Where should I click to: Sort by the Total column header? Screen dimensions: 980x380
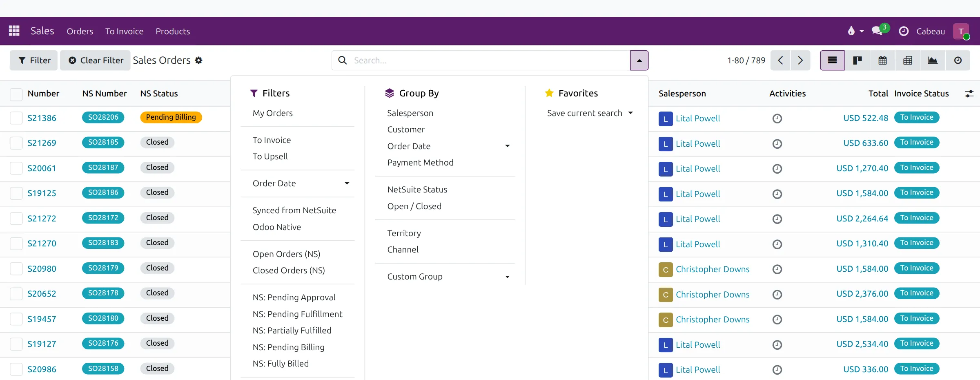click(878, 94)
